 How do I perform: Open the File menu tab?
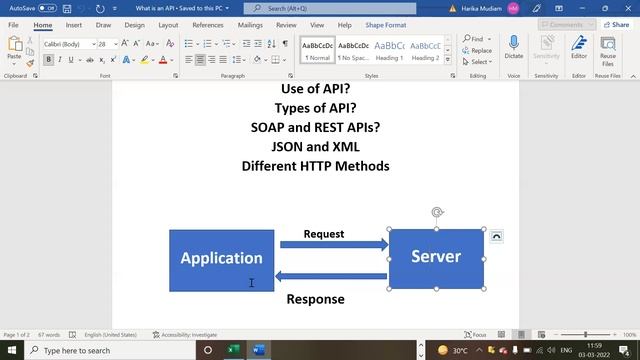click(13, 25)
